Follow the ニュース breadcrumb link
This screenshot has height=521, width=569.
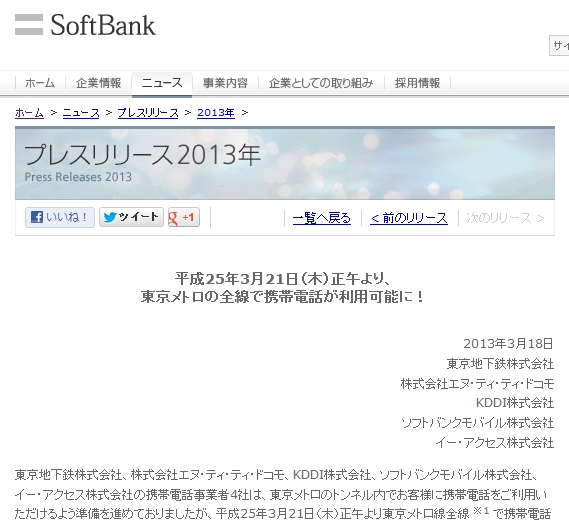tap(81, 113)
